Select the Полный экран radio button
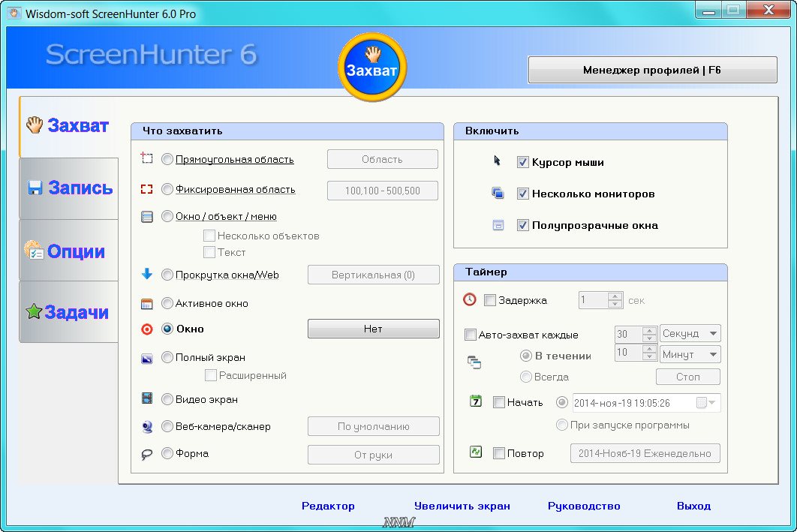The image size is (797, 532). [167, 358]
